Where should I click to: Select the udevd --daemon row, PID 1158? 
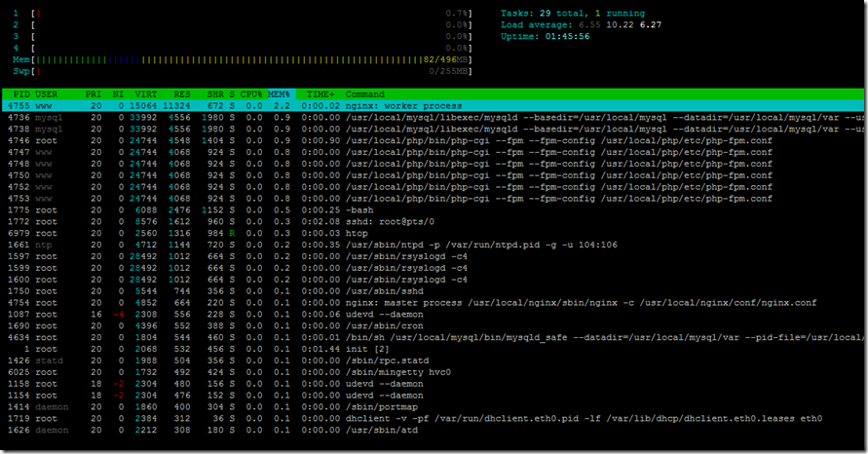(433, 384)
